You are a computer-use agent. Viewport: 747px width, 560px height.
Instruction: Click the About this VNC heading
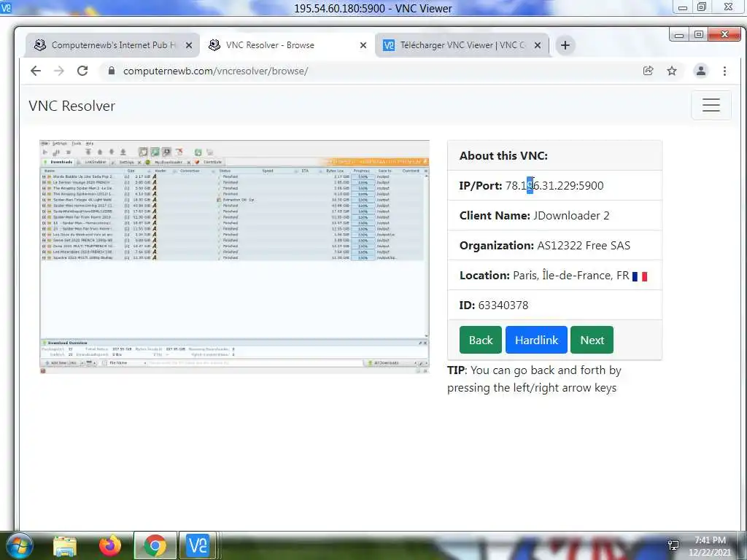[503, 156]
